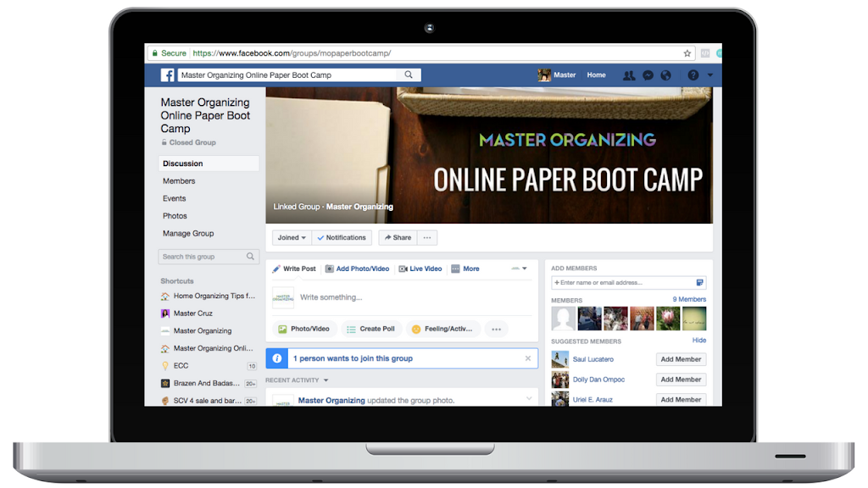Open SCV 4 sale and bar... shortcut
This screenshot has width=868, height=488.
209,401
